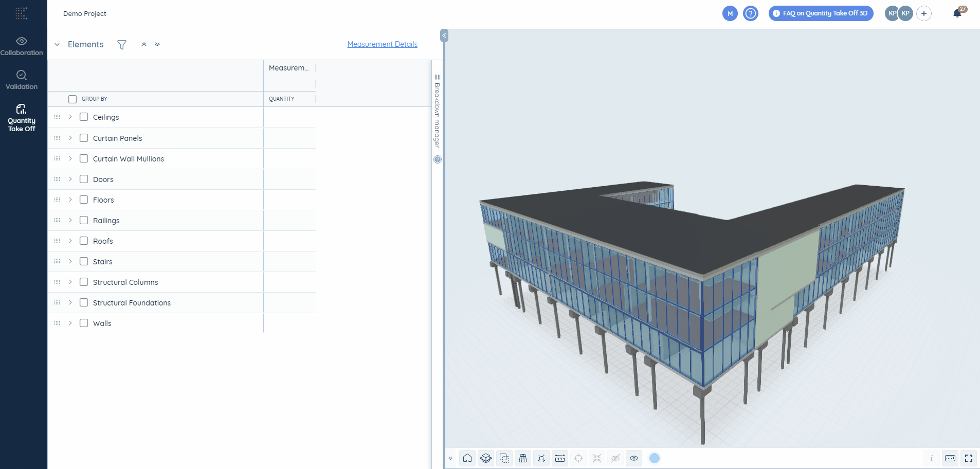Collapse the viewer toolbar chevron

[x=450, y=458]
